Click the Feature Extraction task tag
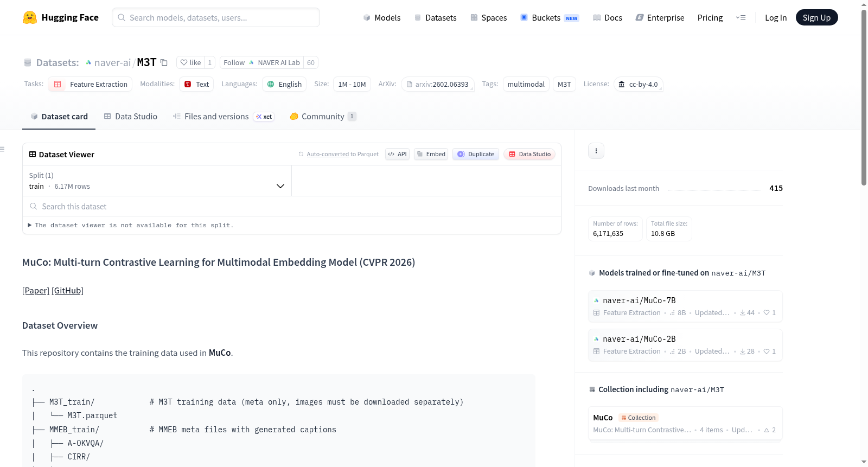The height and width of the screenshot is (467, 868). [x=90, y=84]
